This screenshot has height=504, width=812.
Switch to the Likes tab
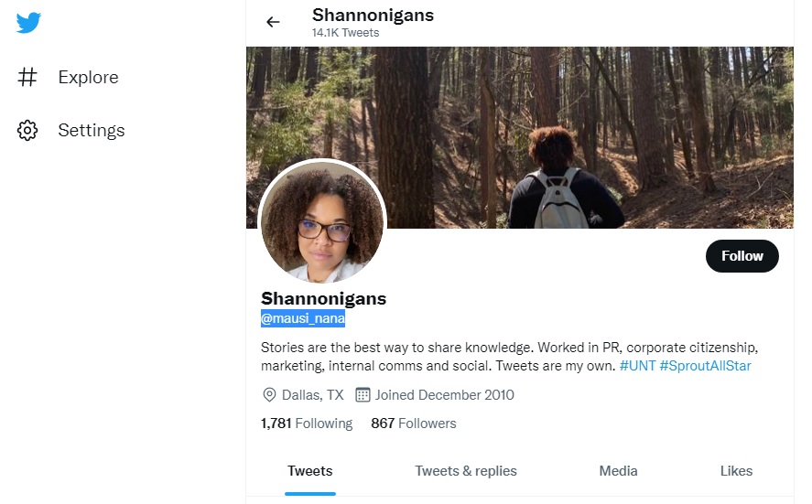[x=736, y=471]
